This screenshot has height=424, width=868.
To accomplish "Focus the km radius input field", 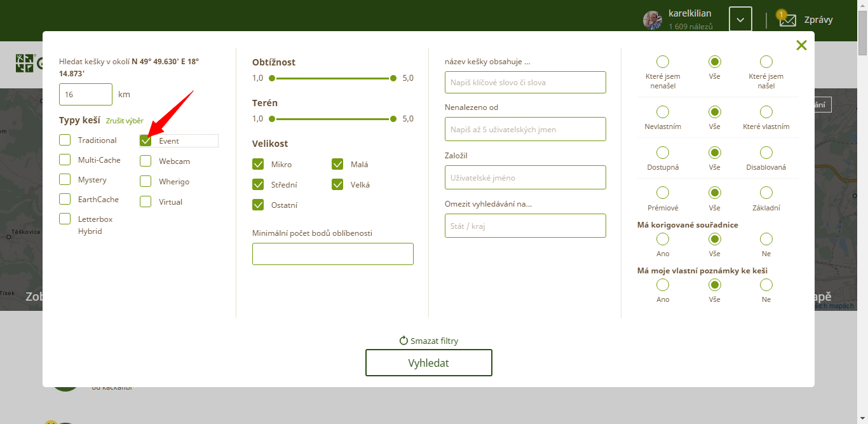I will 86,94.
